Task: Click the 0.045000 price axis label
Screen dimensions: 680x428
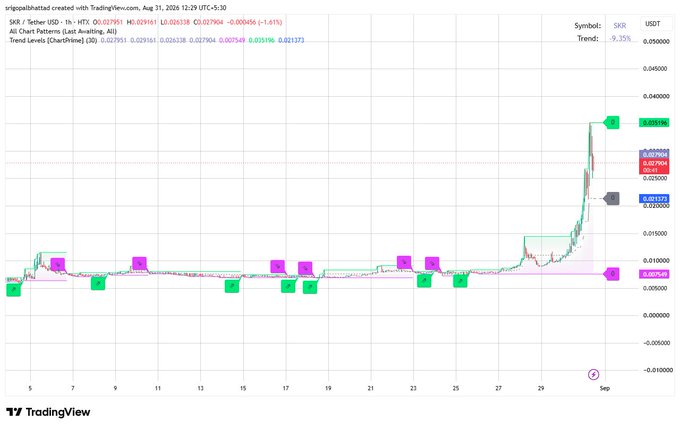Action: (x=656, y=69)
